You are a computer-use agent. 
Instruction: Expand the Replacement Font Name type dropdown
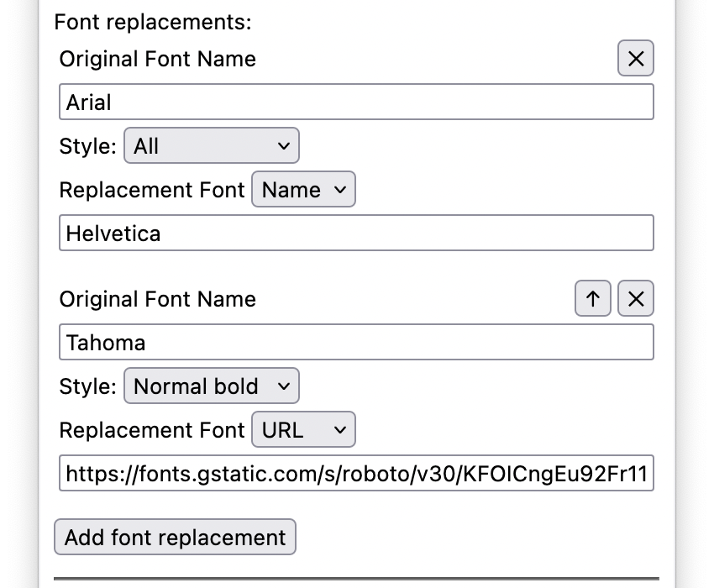pyautogui.click(x=303, y=190)
